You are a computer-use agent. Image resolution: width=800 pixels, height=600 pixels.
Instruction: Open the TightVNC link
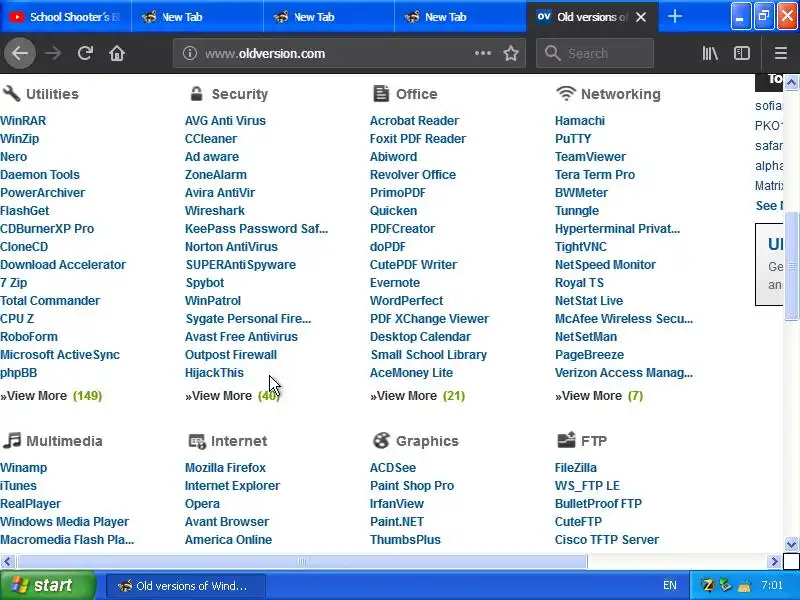click(581, 246)
